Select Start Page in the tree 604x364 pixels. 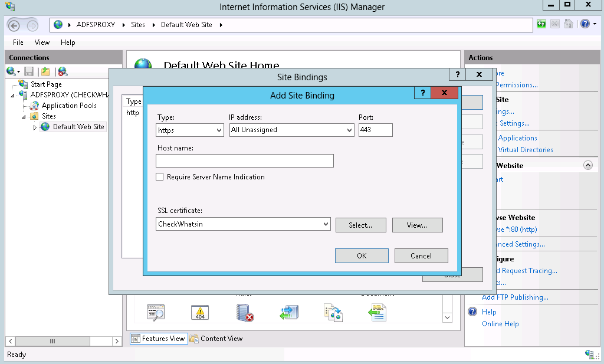coord(46,84)
